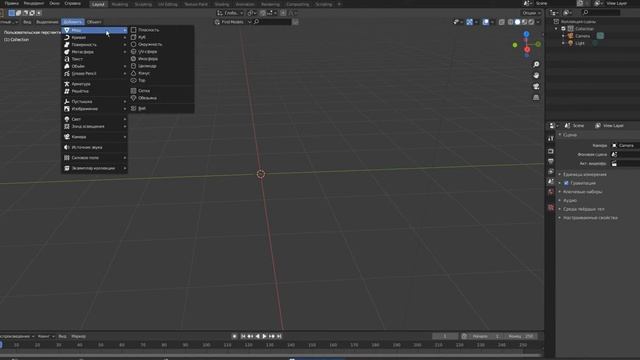The height and width of the screenshot is (360, 640).
Task: Switch to the UV Editing workspace tab
Action: [168, 4]
